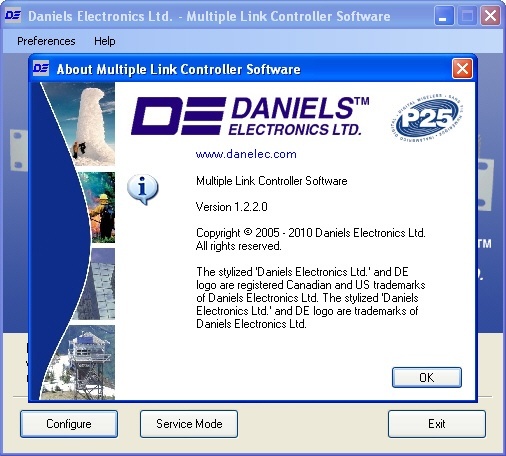Click the DE icon in main window title bar
The image size is (506, 456).
[x=13, y=15]
